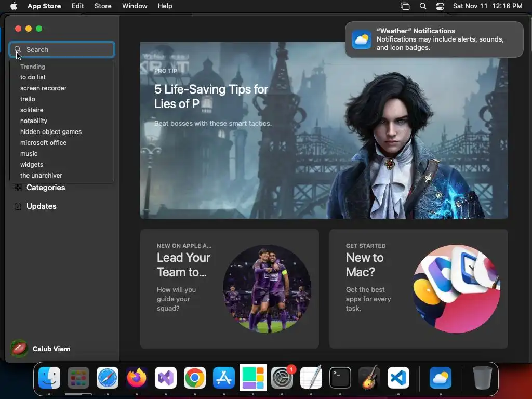Viewport: 532px width, 399px height.
Task: Click the search magnifier icon in sidebar
Action: [x=18, y=49]
